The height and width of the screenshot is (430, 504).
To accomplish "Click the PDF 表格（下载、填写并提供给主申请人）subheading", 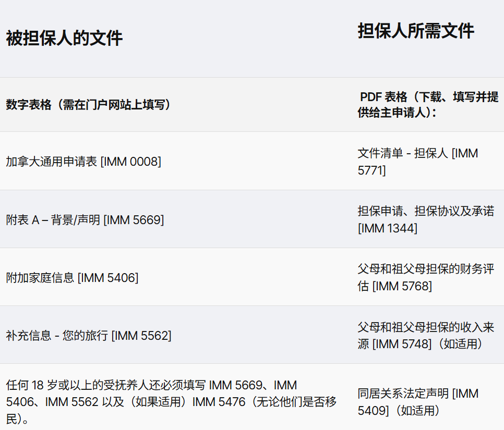I will click(x=428, y=105).
